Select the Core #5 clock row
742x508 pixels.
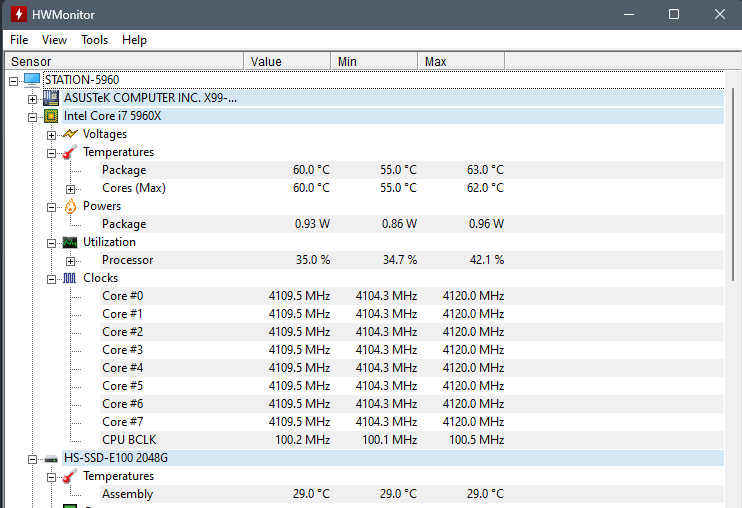412,385
